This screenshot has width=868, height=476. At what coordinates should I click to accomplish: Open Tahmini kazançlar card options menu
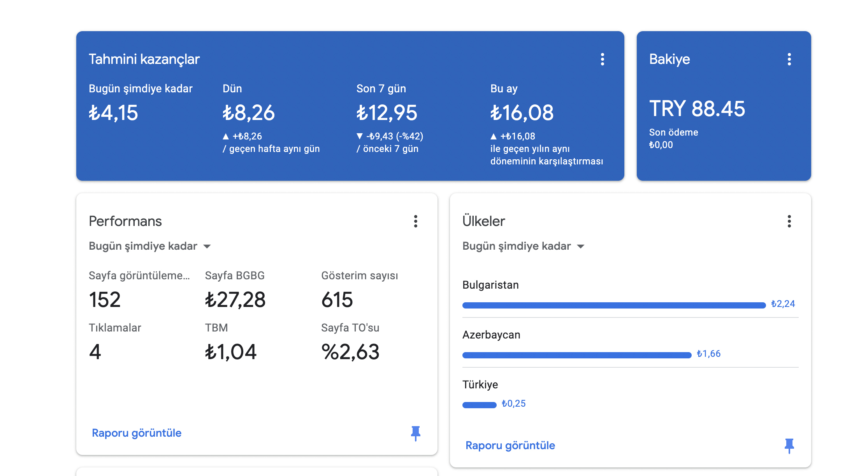[x=602, y=59]
